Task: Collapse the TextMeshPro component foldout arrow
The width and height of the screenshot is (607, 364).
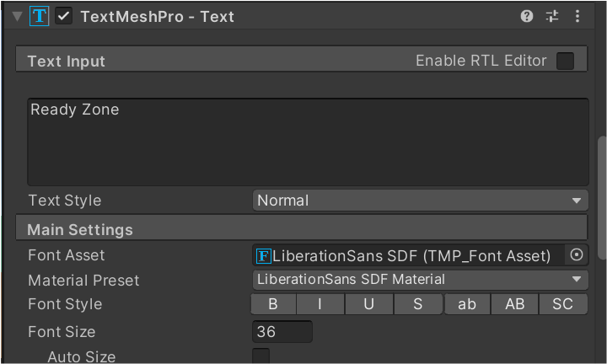Action: [17, 17]
